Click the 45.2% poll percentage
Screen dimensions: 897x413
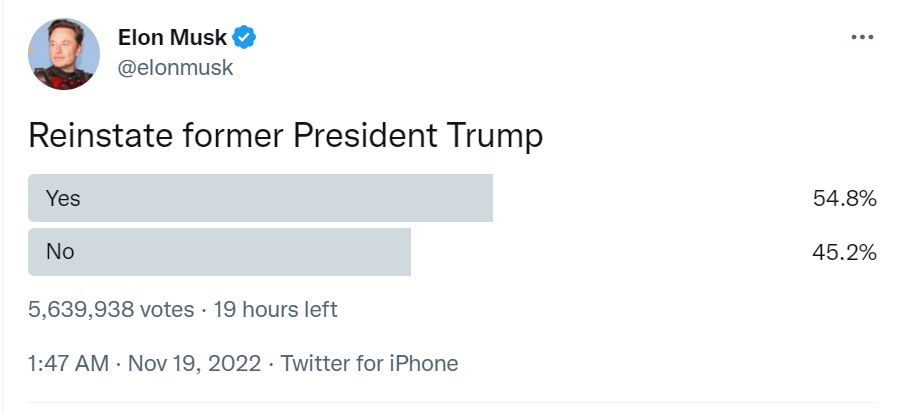coord(844,252)
